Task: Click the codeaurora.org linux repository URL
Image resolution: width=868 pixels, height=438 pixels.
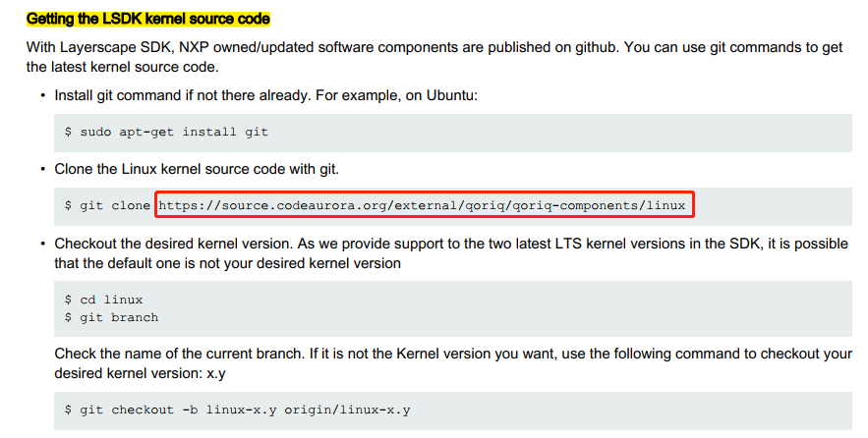Action: click(x=424, y=205)
